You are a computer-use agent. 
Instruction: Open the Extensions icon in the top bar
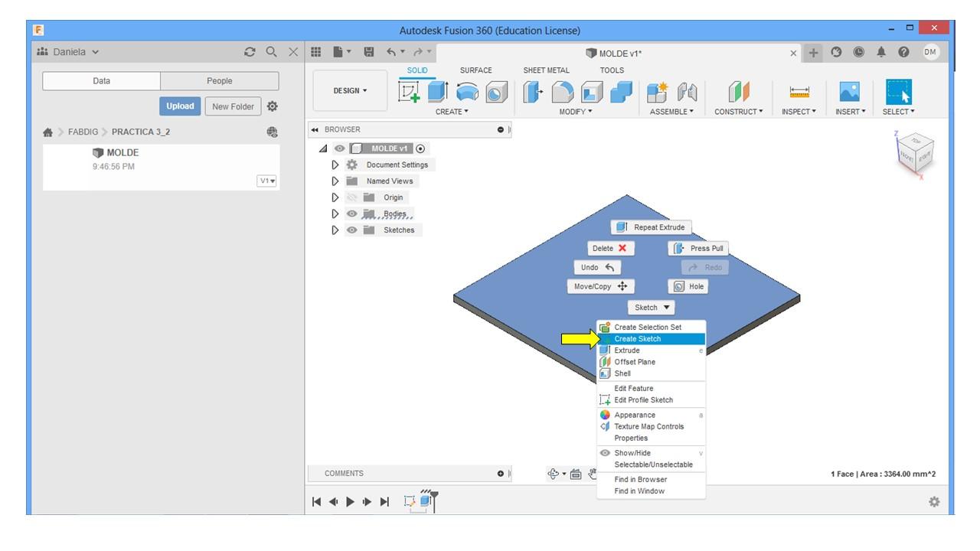(x=838, y=52)
